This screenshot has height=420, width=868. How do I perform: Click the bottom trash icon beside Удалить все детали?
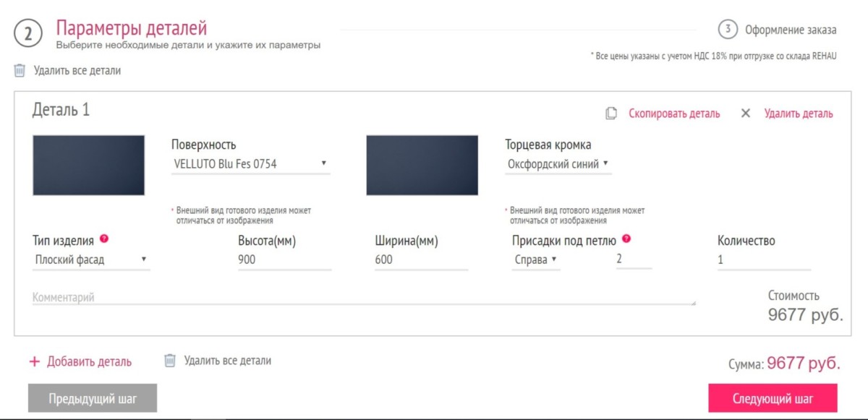tap(170, 360)
